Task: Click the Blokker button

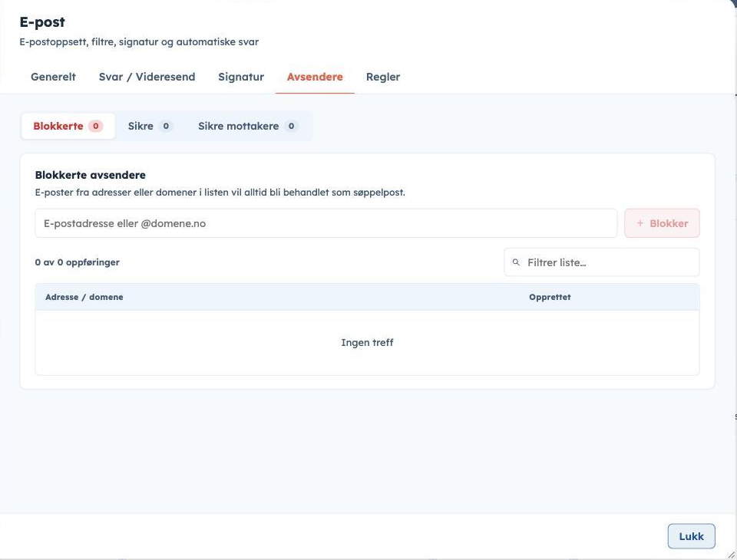Action: coord(662,223)
